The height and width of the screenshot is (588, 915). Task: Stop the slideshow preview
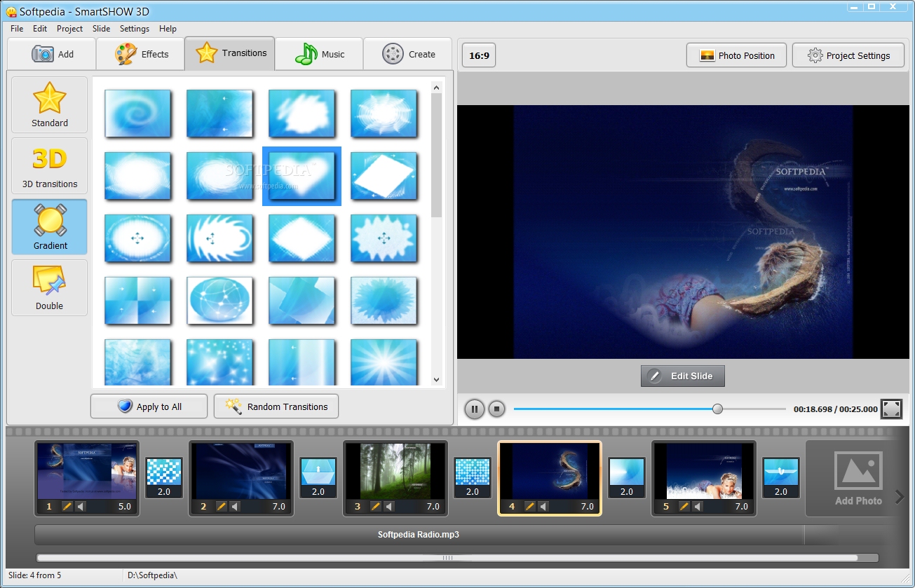[497, 409]
